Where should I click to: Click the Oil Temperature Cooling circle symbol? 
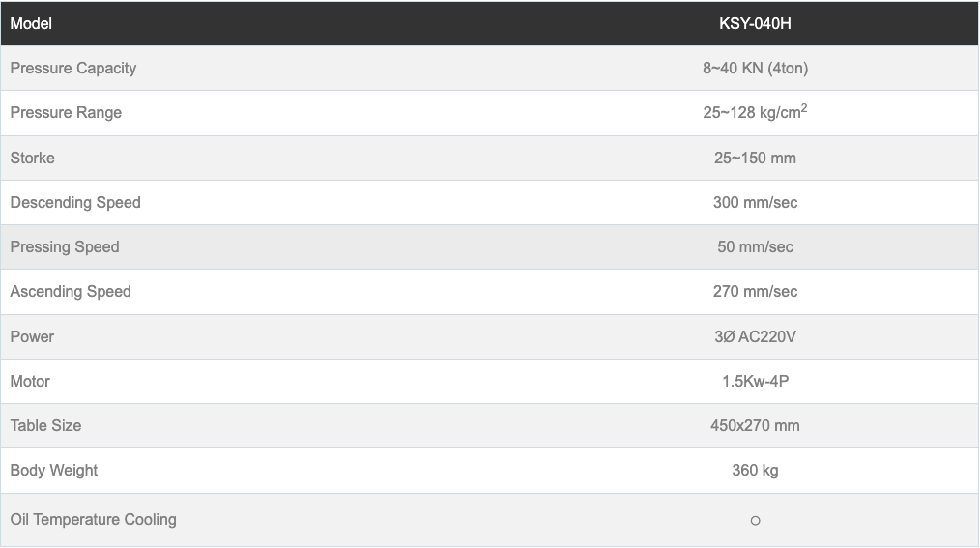tap(755, 521)
